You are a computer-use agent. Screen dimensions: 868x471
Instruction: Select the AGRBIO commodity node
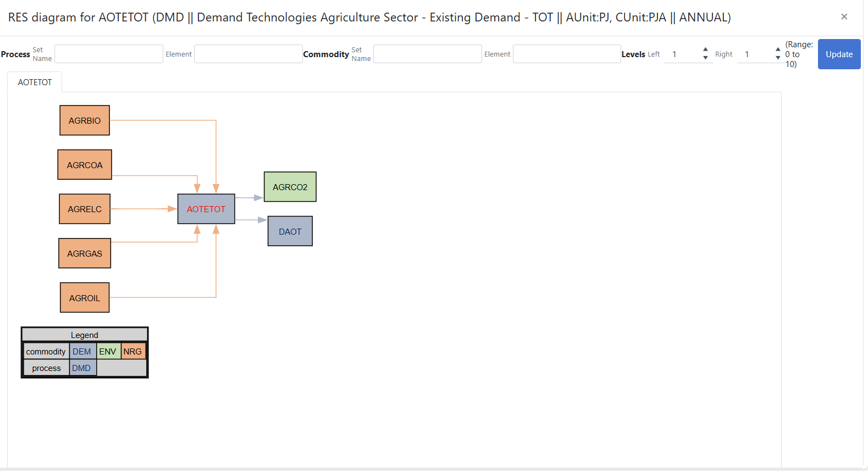tap(85, 120)
